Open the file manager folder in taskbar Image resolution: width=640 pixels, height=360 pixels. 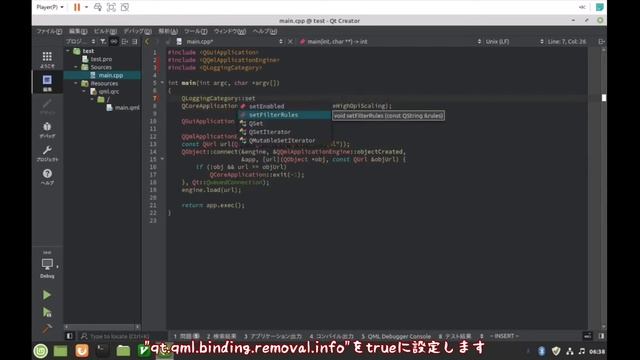[x=123, y=351]
